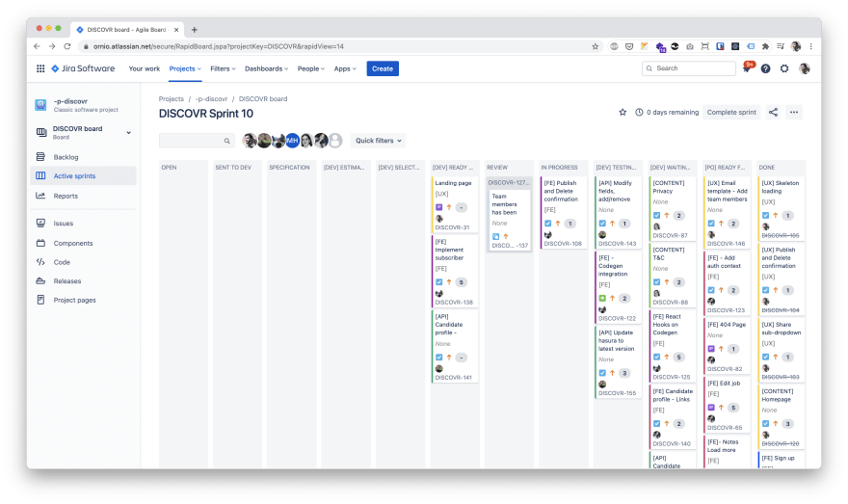The image size is (848, 504).
Task: Open Reports in the sidebar
Action: coord(66,196)
